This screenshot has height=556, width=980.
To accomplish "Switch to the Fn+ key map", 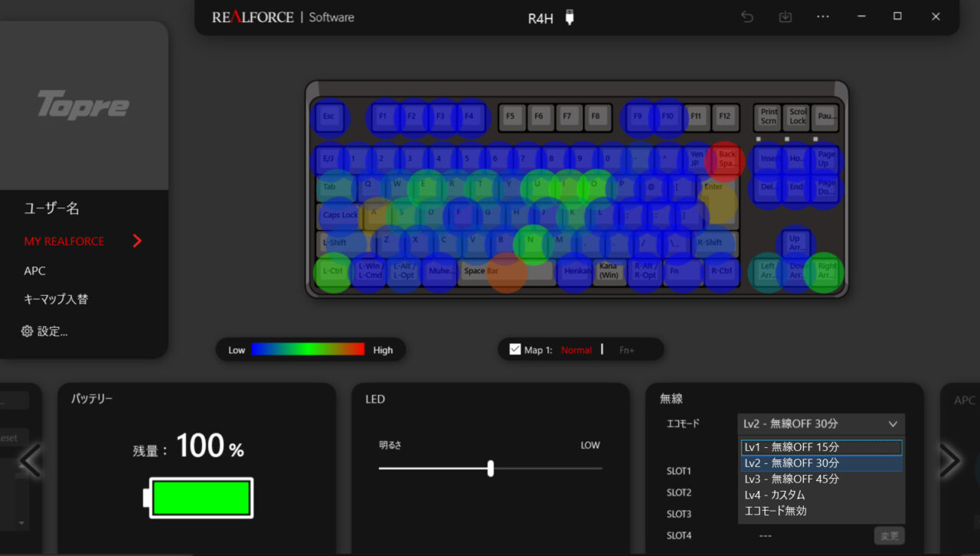I will pos(626,350).
